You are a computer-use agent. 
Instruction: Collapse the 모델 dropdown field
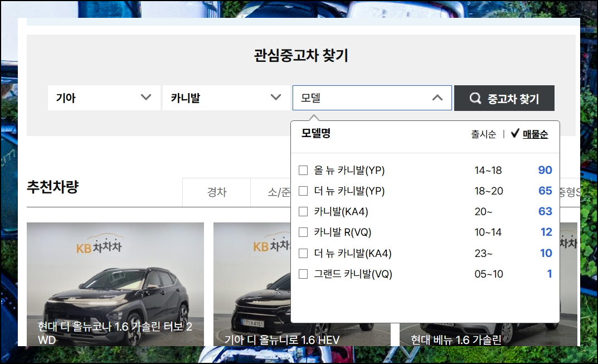click(x=372, y=98)
